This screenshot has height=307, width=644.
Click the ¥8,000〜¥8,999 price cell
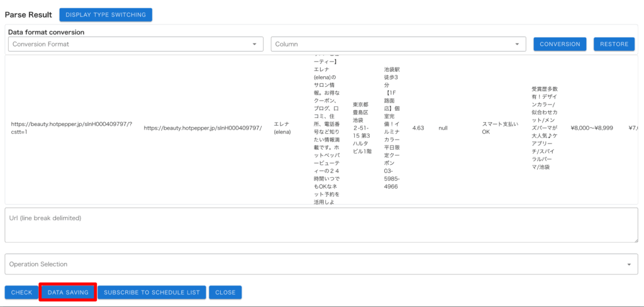[591, 128]
